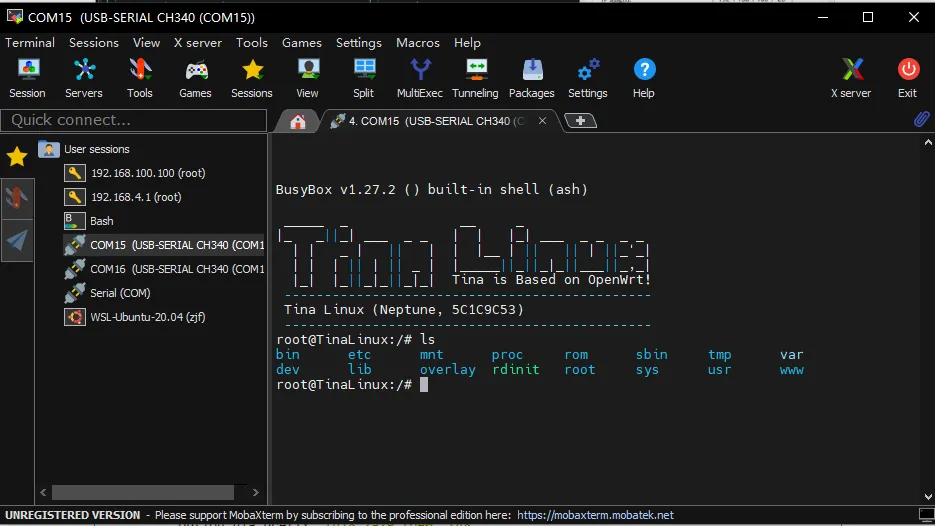Select the WSL-Ubuntu-20.04 (zjf) session
935x526 pixels.
click(x=147, y=317)
